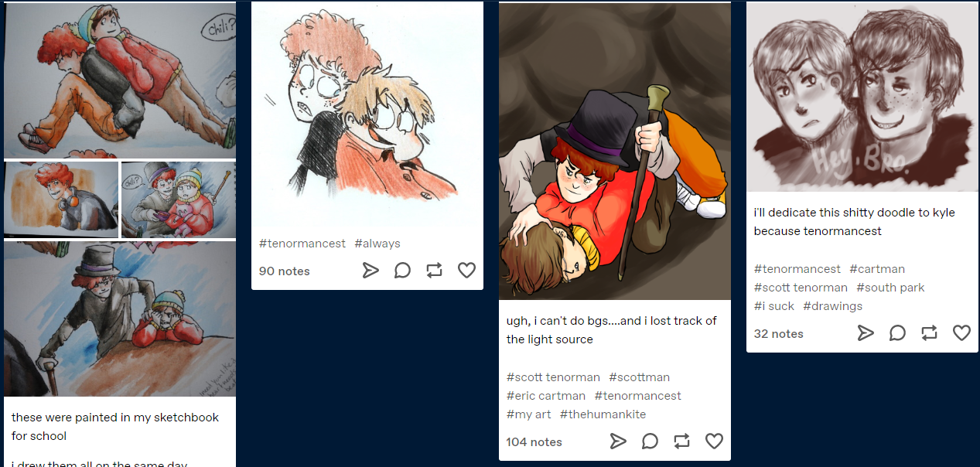Share the 104 notes post
Screen dimensions: 980x467
click(618, 441)
